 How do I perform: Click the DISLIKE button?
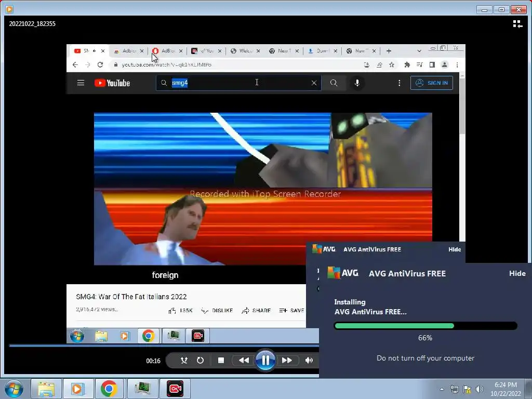coord(217,311)
